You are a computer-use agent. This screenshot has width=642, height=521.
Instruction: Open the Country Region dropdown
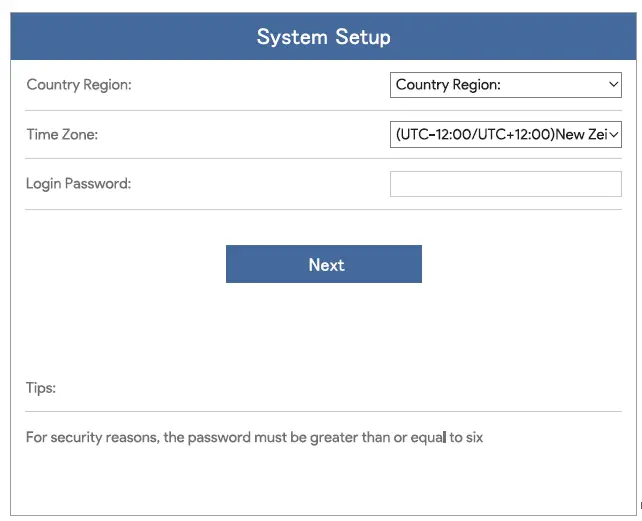point(505,85)
